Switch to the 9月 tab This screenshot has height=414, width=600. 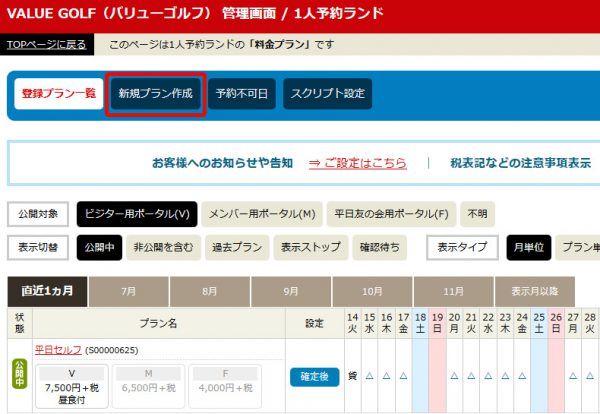pos(291,292)
